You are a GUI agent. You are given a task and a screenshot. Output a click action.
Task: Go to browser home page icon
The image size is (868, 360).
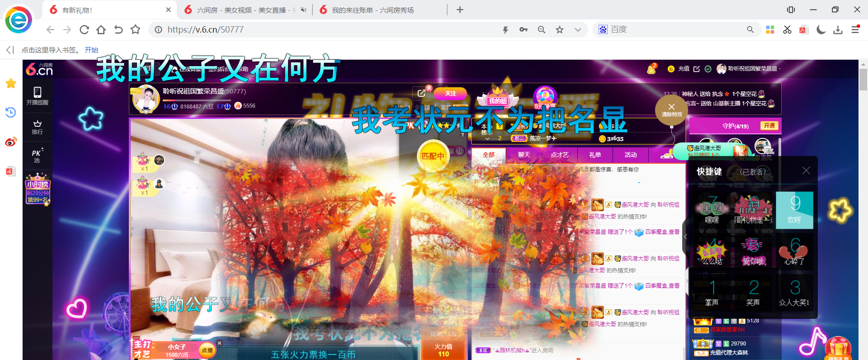pos(101,30)
